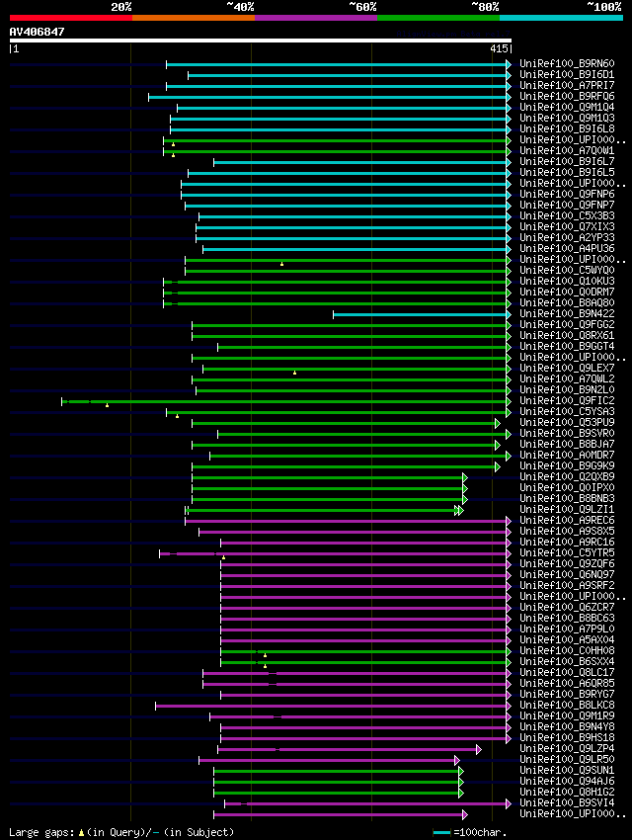Select the UniRef100_Q9LZP4 label
The width and height of the screenshot is (632, 840).
[x=567, y=748]
